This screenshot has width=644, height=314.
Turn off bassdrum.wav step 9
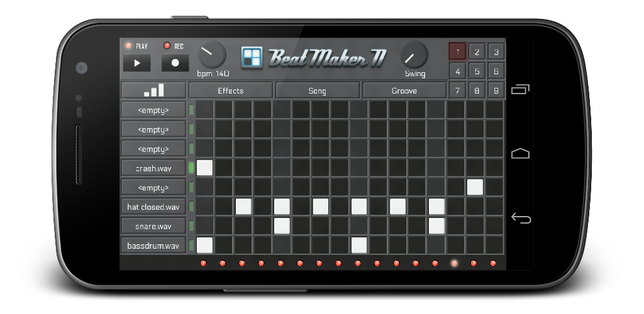[x=359, y=246]
